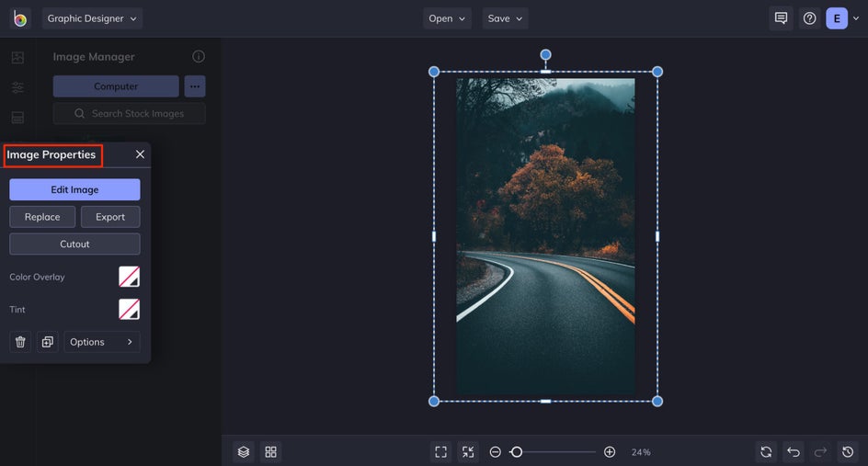Viewport: 868px width, 466px height.
Task: Expand the Graphic Designer dropdown
Action: tap(92, 18)
